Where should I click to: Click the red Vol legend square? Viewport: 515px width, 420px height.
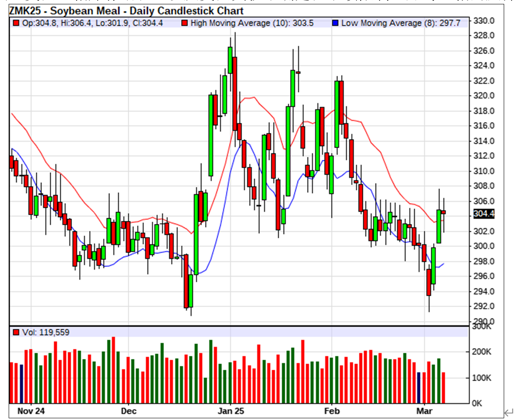pos(16,332)
